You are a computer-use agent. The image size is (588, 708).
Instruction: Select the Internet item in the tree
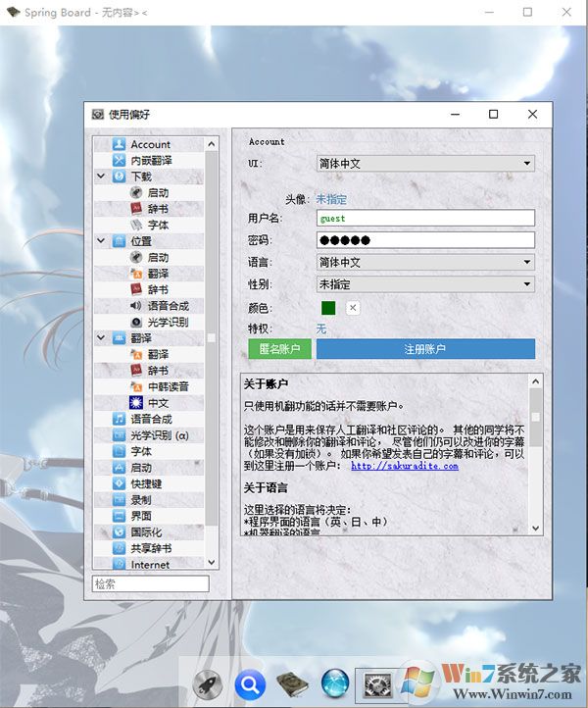[149, 564]
